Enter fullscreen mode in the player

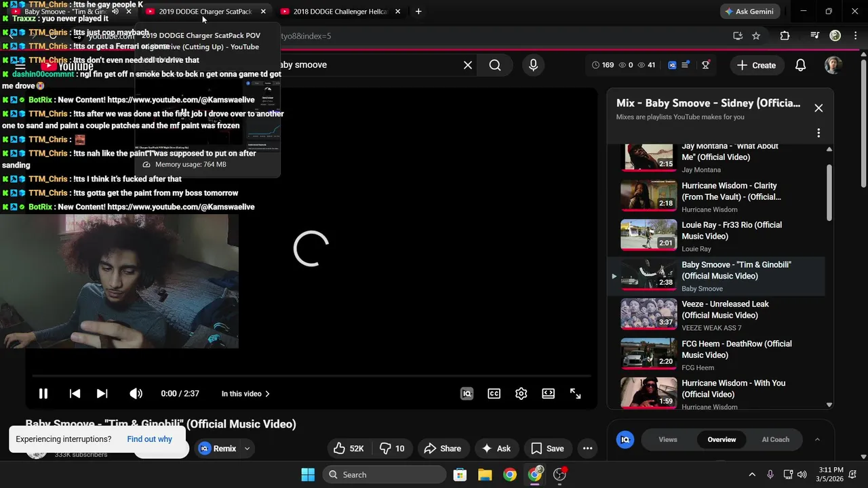(575, 394)
